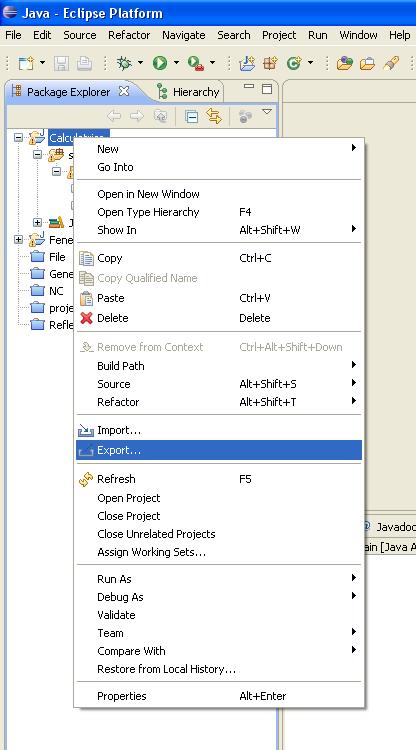Open the Refactor menu in menu bar
Viewport: 416px width, 750px height.
click(129, 35)
